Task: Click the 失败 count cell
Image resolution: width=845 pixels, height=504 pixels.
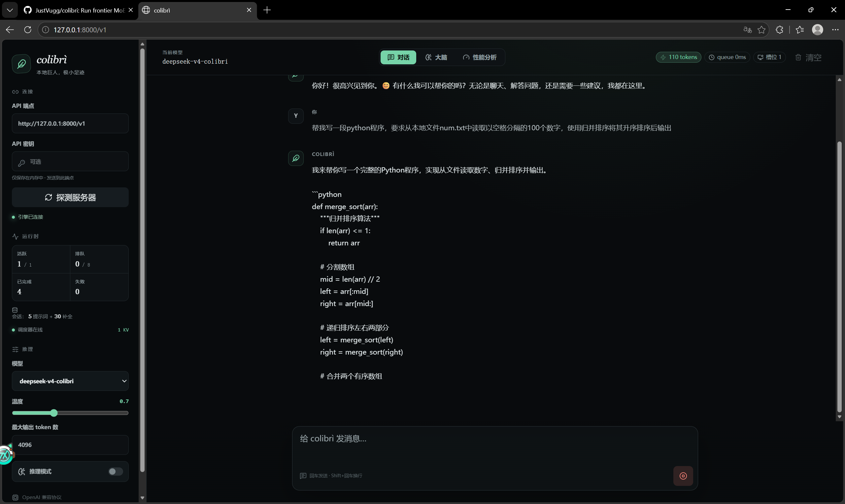Action: [100, 287]
